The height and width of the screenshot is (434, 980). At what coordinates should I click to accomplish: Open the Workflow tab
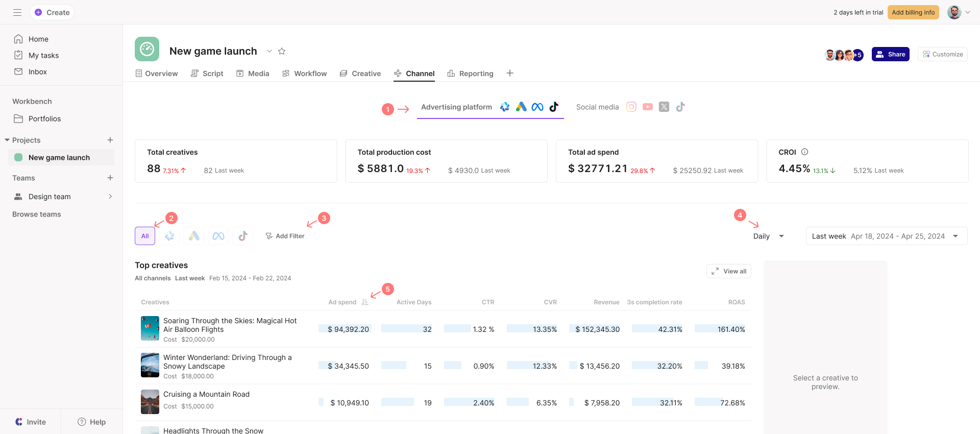coord(305,74)
